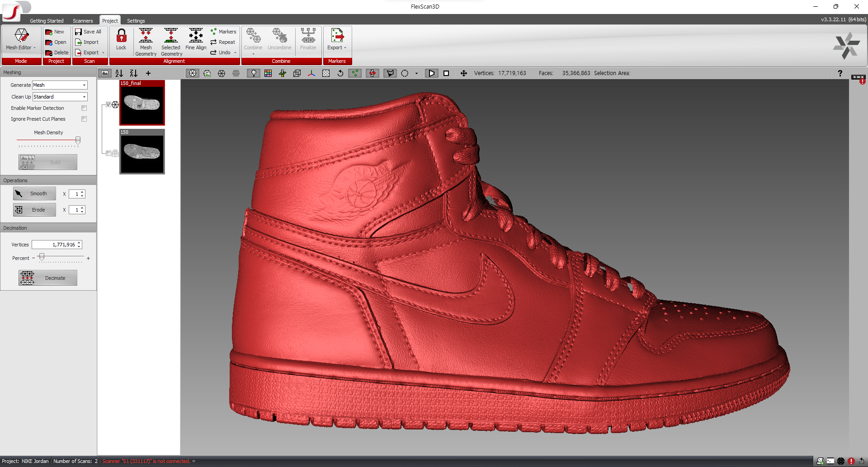Run Fine Align
The height and width of the screenshot is (467, 868).
click(x=196, y=39)
